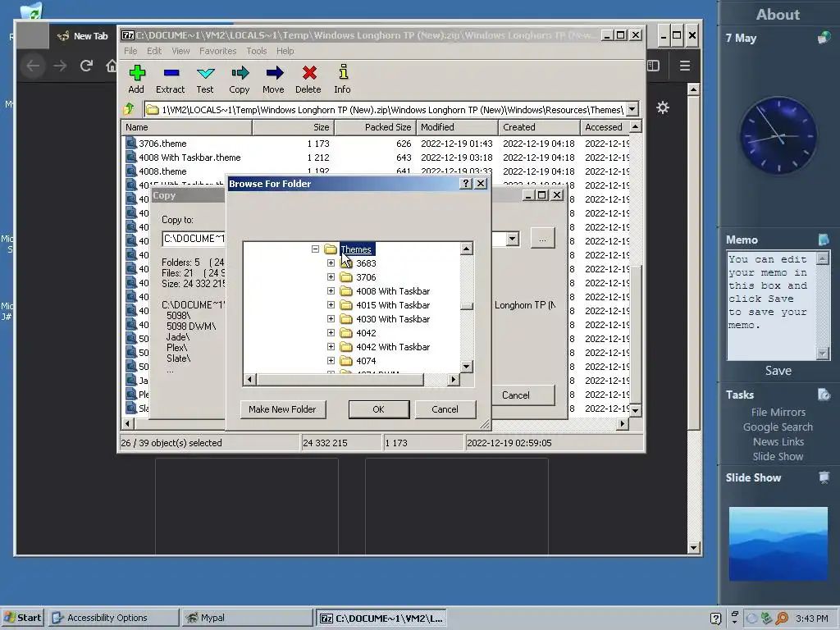The height and width of the screenshot is (630, 840).
Task: Switch to Mypal taskbar button
Action: (x=246, y=618)
